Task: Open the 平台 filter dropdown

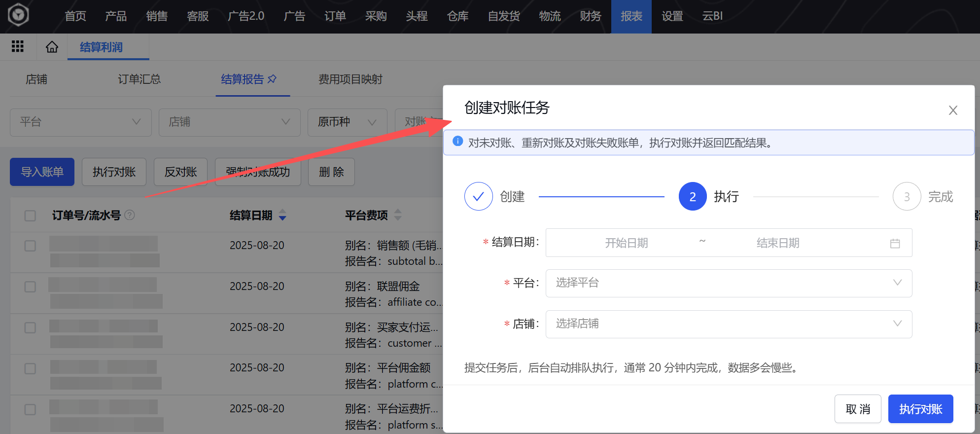Action: pos(81,122)
